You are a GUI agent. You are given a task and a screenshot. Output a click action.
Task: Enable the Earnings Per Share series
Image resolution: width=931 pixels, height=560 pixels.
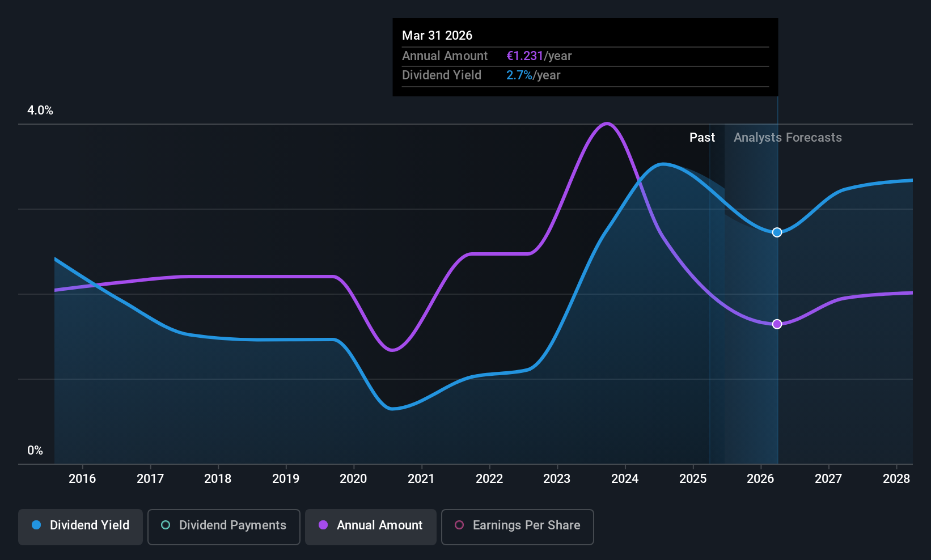[517, 527]
